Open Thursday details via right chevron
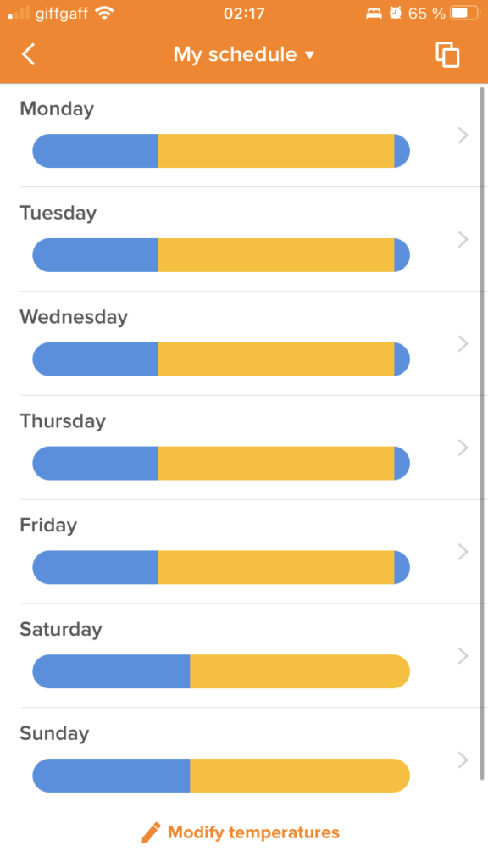 (x=463, y=448)
